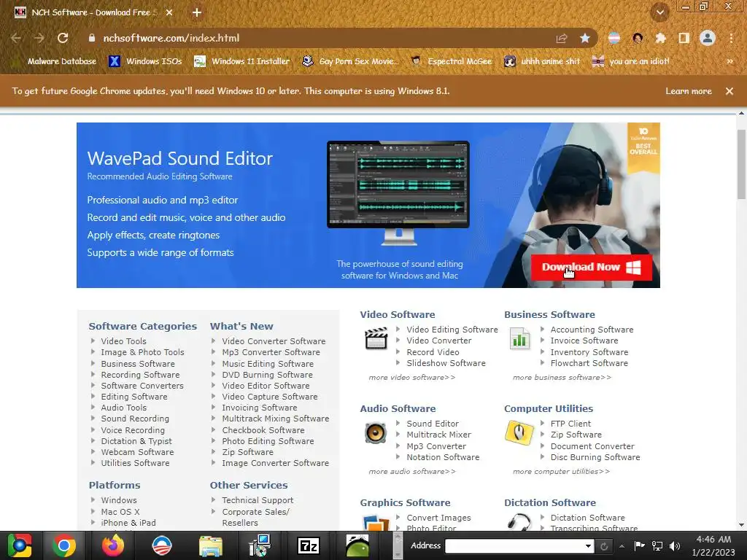The image size is (747, 560).
Task: Close the NCH Software tab
Action: coord(169,12)
